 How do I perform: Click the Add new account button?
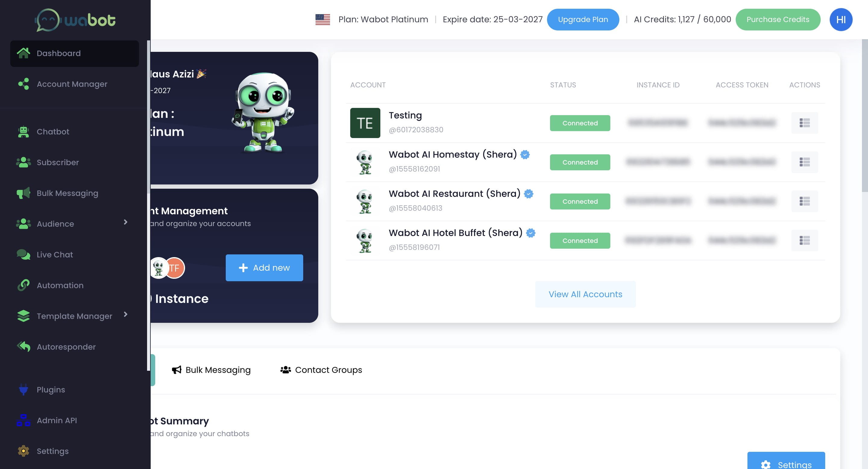(x=264, y=268)
